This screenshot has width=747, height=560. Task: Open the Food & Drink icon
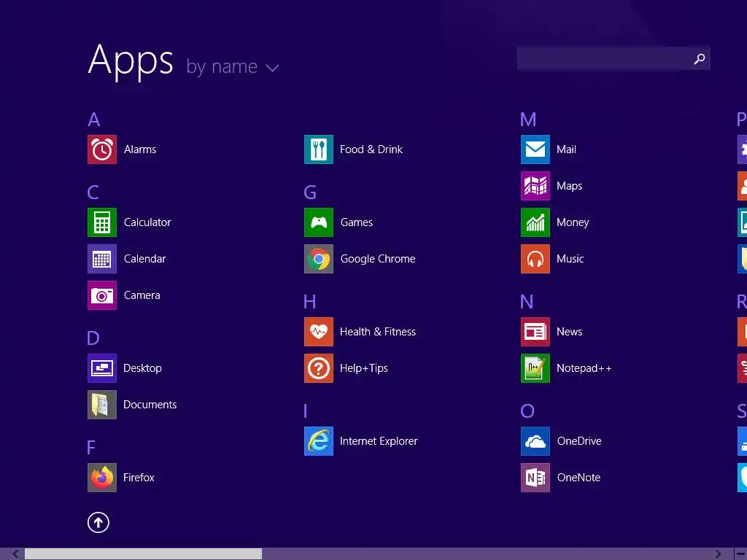[x=319, y=149]
